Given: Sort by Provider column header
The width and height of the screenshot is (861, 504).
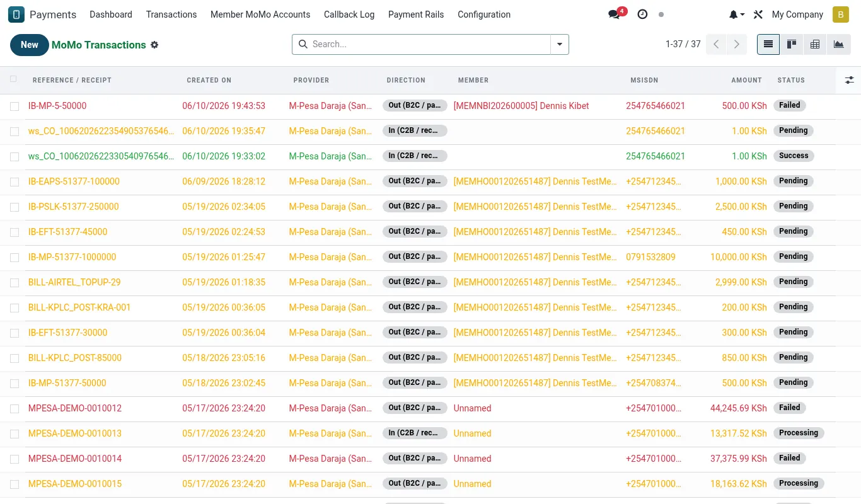Looking at the screenshot, I should (x=311, y=80).
